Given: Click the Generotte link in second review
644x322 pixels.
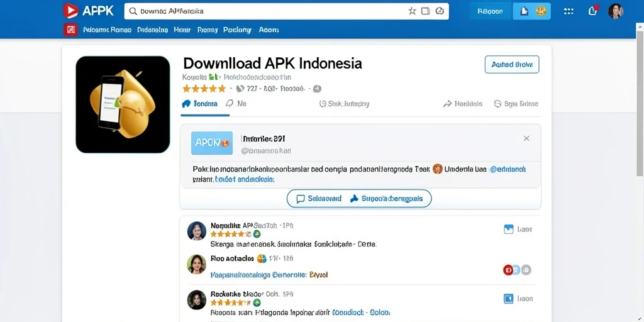Looking at the screenshot, I should (x=289, y=275).
